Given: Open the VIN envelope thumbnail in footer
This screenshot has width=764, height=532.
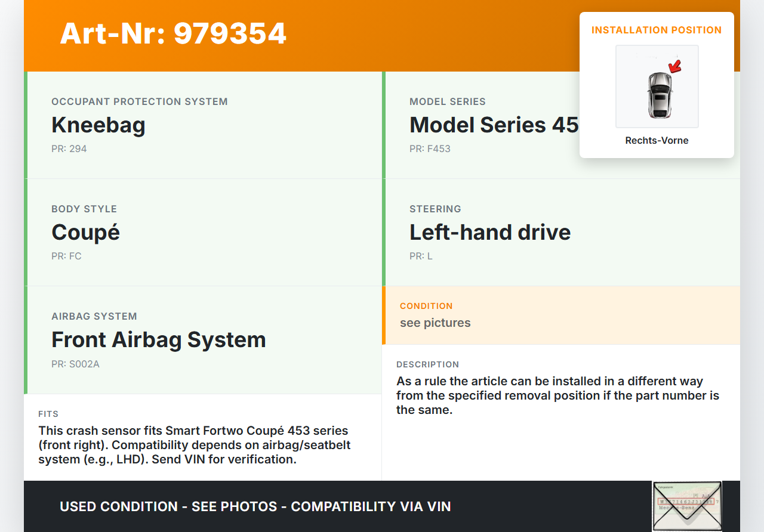Looking at the screenshot, I should coord(686,506).
